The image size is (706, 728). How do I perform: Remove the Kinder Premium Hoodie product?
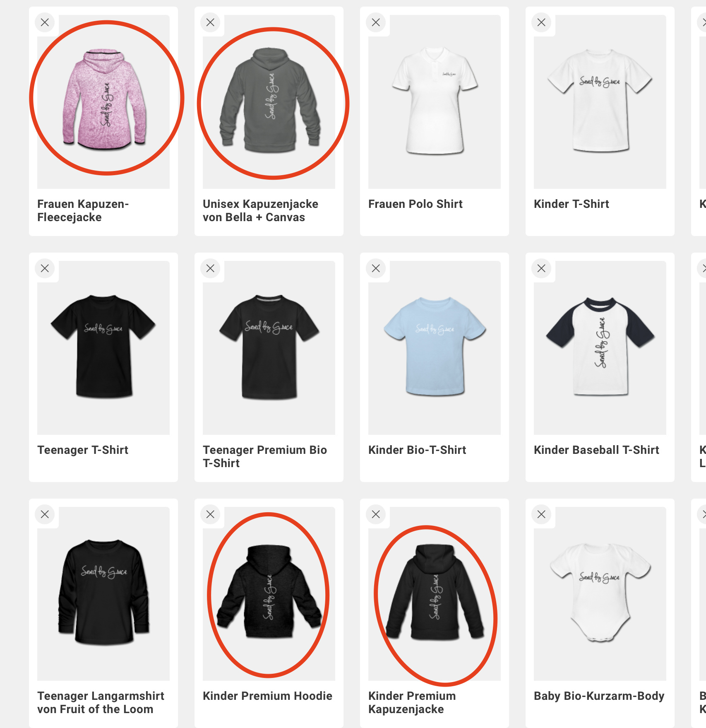pyautogui.click(x=210, y=514)
